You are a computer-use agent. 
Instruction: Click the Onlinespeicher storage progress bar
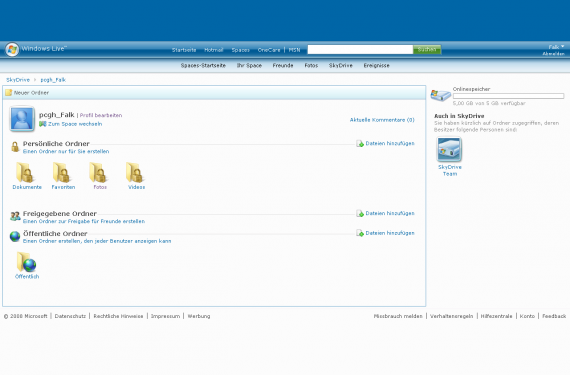[508, 96]
